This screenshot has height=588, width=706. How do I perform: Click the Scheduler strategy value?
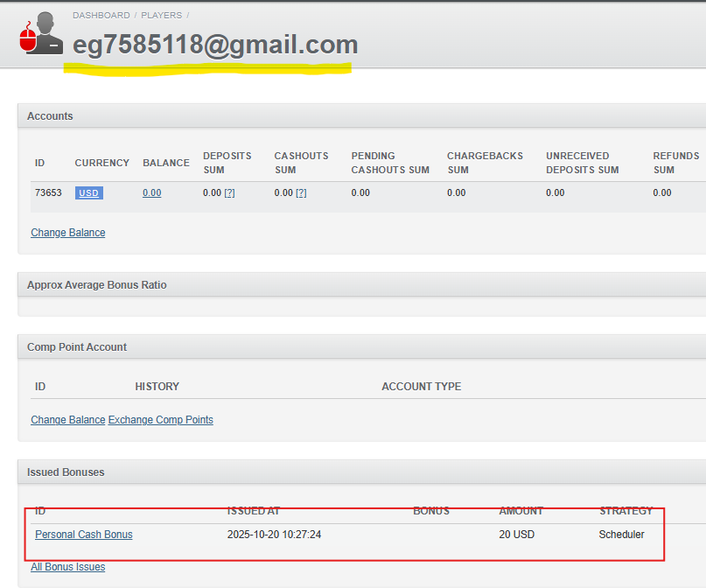(x=621, y=535)
